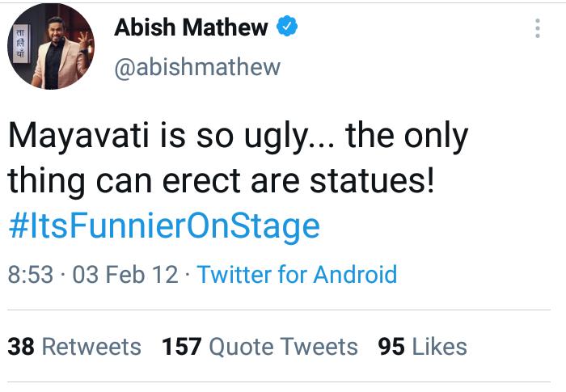The height and width of the screenshot is (392, 566).
Task: Click the display name Abish Mathew
Action: tap(191, 27)
